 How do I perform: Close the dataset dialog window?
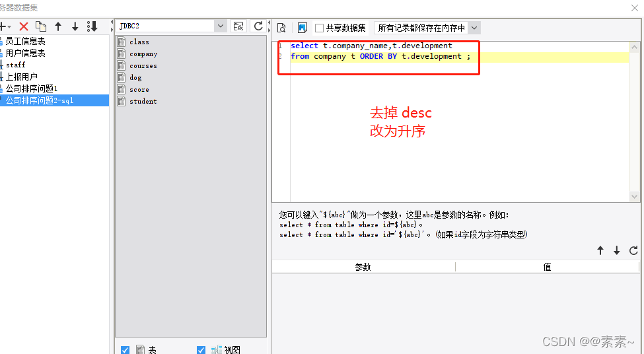click(x=635, y=8)
